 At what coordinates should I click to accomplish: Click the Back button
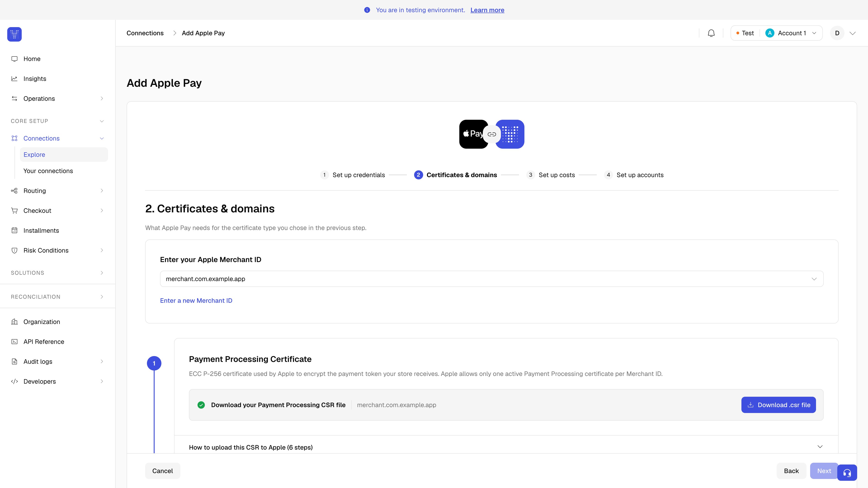click(x=791, y=471)
